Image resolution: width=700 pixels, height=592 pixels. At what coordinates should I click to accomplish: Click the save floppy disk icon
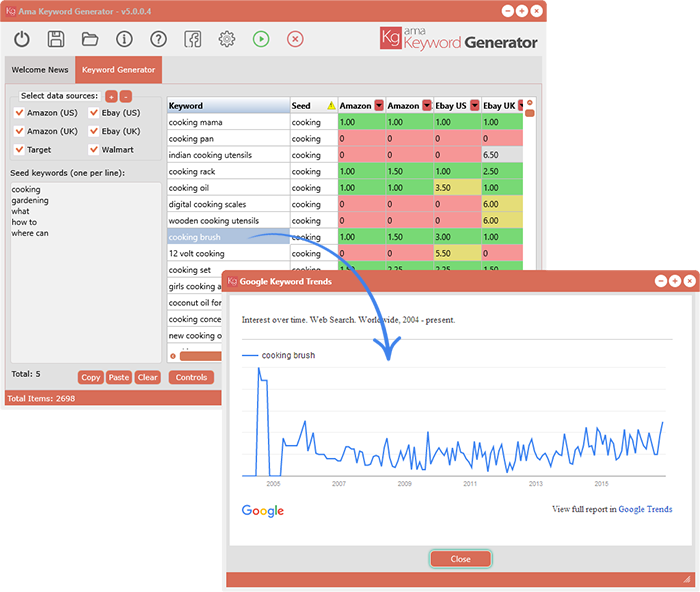(x=56, y=39)
